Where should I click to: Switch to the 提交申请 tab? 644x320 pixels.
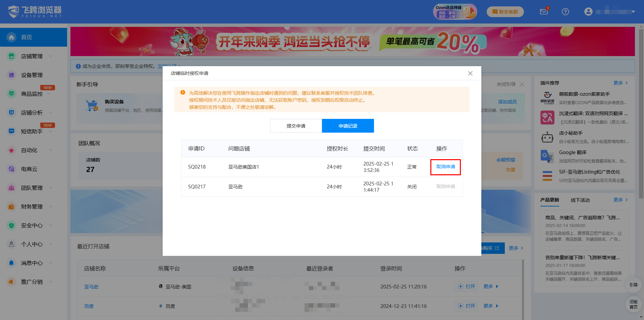(296, 126)
